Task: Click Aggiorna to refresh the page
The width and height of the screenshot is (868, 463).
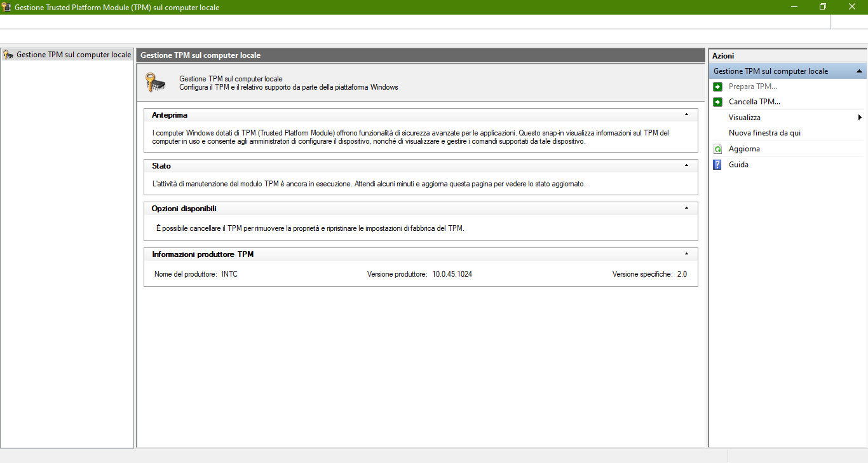Action: (744, 149)
